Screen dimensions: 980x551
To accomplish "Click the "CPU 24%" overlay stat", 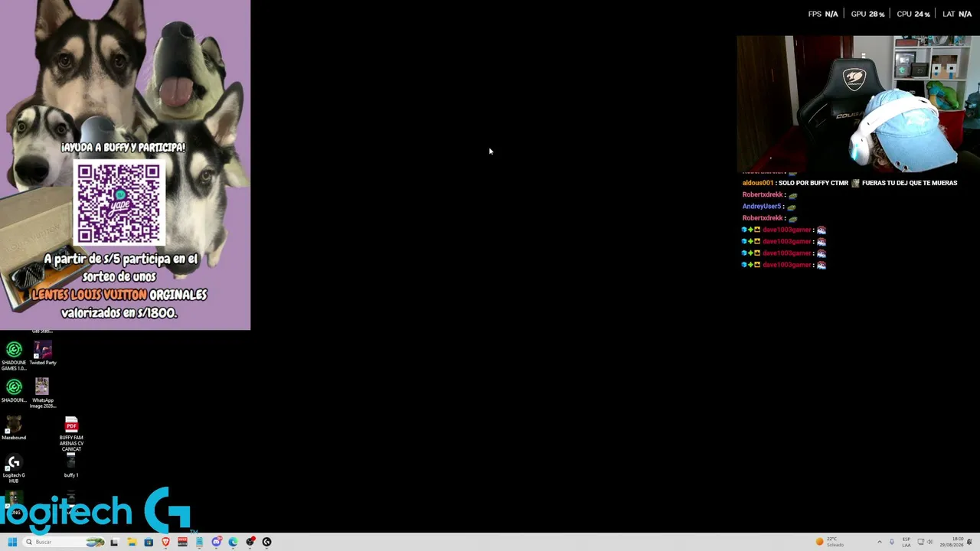I will coord(913,14).
